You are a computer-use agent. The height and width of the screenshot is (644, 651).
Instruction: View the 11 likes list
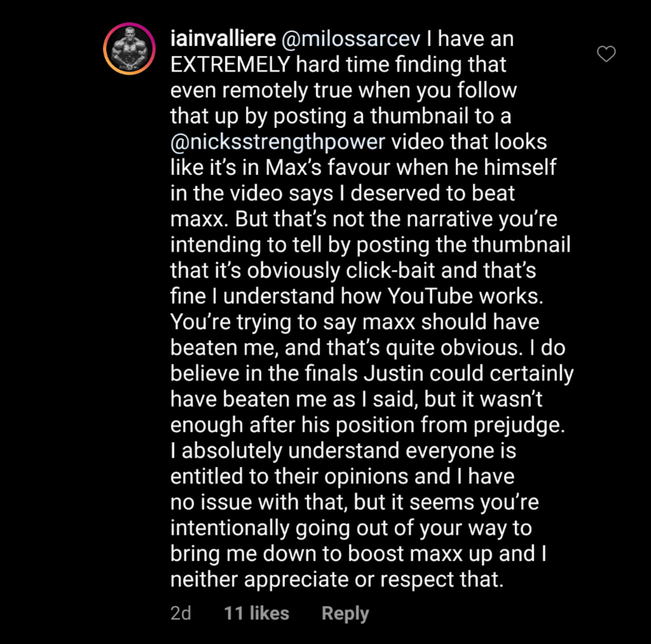(257, 613)
